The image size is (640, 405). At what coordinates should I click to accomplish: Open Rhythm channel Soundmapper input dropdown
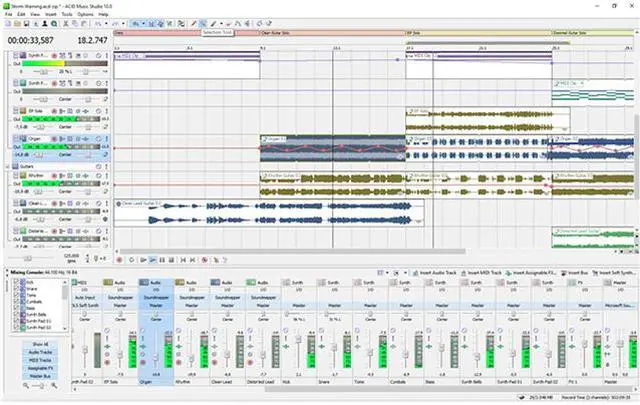click(x=192, y=298)
